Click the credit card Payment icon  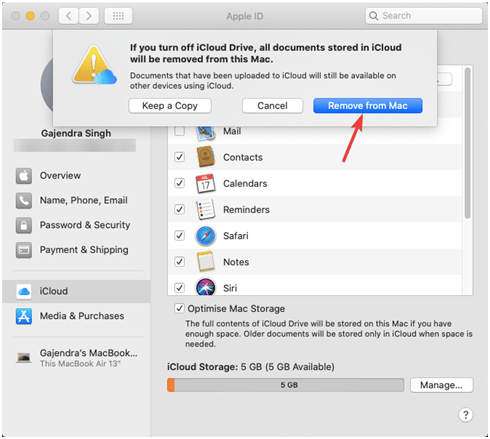click(x=24, y=250)
